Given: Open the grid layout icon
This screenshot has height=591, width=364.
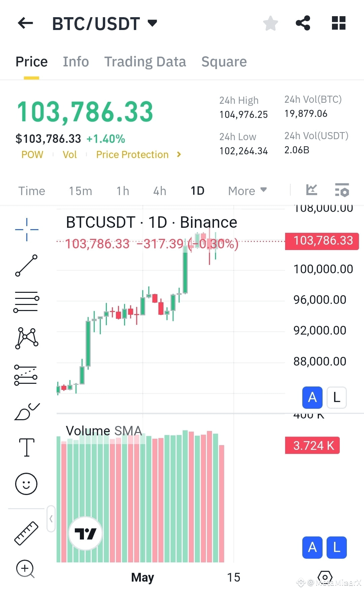Looking at the screenshot, I should point(338,23).
